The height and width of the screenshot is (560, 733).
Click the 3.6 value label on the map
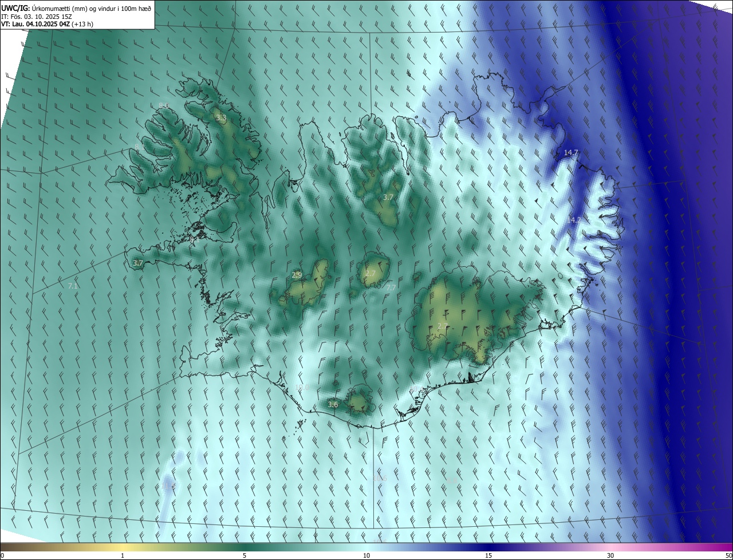333,405
